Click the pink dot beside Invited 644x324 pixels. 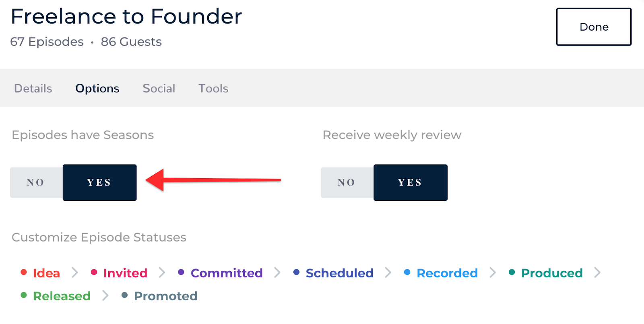(x=94, y=272)
